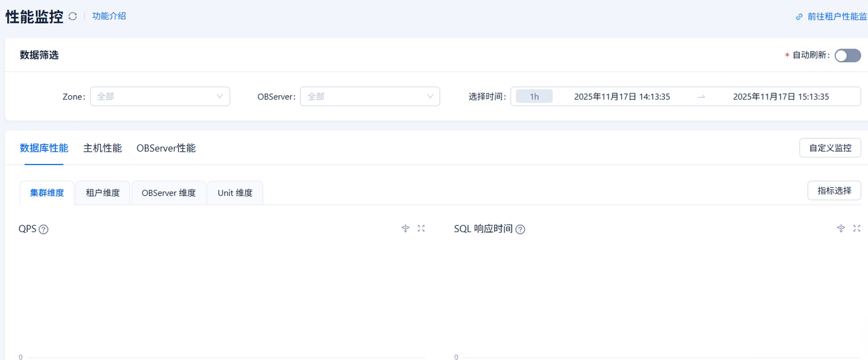
Task: Click the start time field 14:13:35
Action: [622, 97]
